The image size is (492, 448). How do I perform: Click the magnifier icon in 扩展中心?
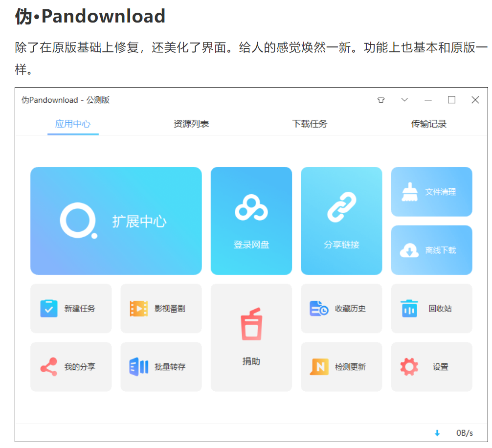(78, 221)
